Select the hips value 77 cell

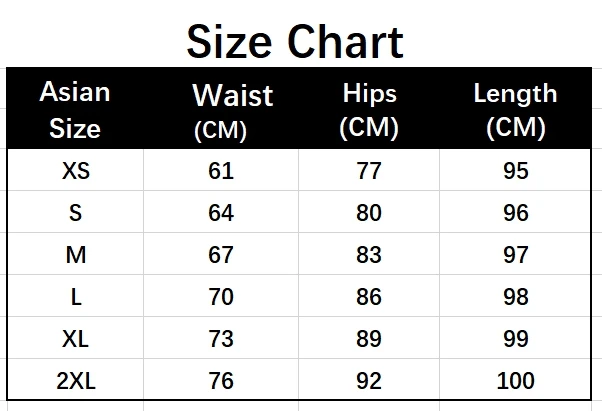pos(369,170)
